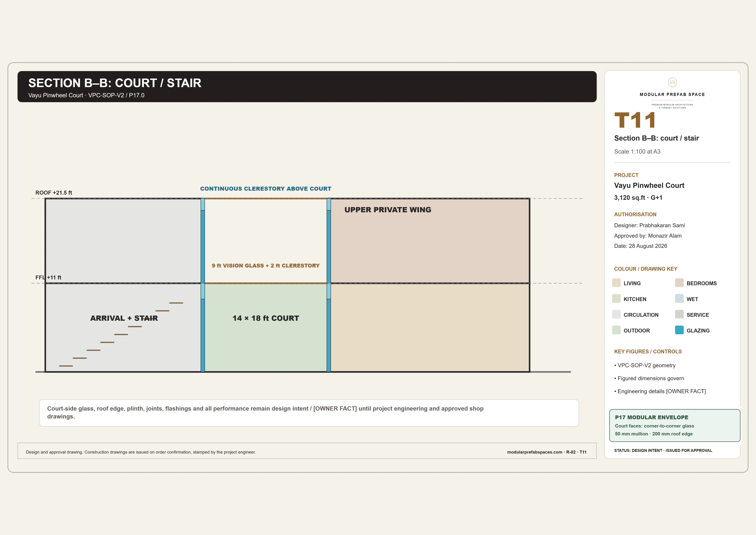Select the 14 × 18 ft COURT room

266,327
